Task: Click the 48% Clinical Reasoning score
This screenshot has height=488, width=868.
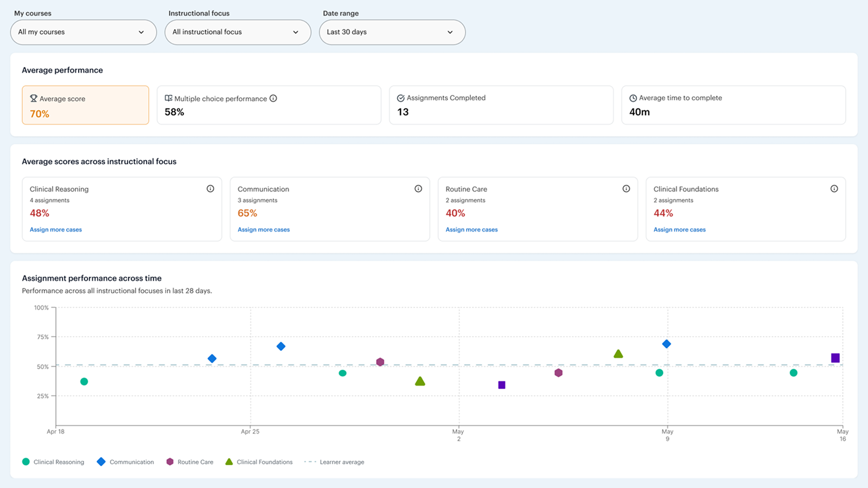Action: 40,214
